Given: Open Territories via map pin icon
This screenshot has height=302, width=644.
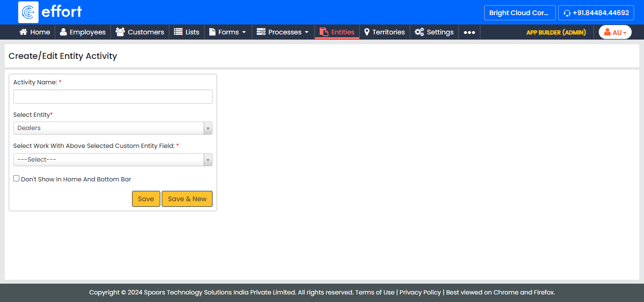Looking at the screenshot, I should [x=367, y=32].
